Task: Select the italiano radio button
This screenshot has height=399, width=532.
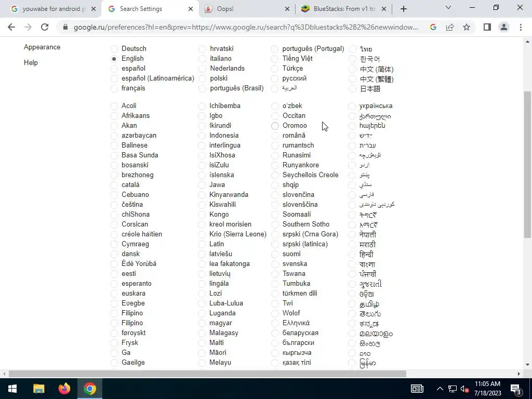Action: click(202, 59)
